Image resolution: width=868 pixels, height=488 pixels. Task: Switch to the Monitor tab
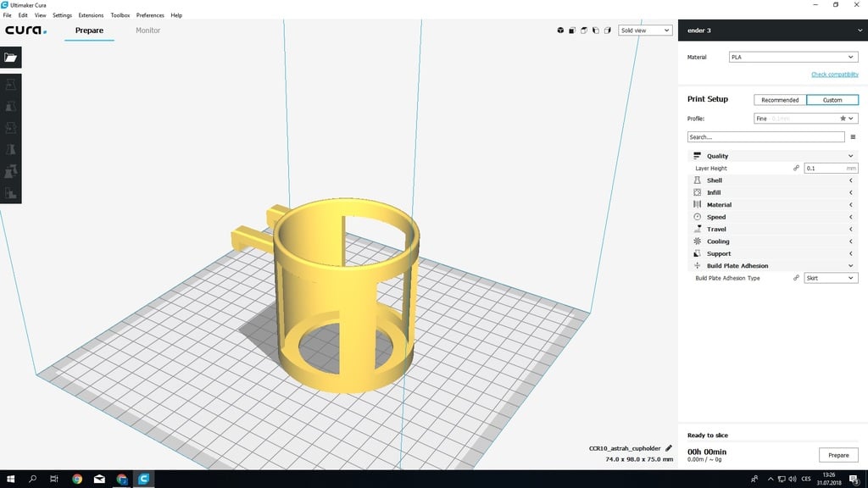147,30
